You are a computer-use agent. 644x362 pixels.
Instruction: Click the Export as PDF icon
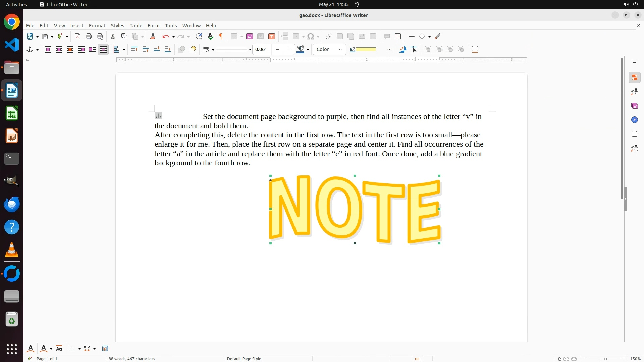77,36
